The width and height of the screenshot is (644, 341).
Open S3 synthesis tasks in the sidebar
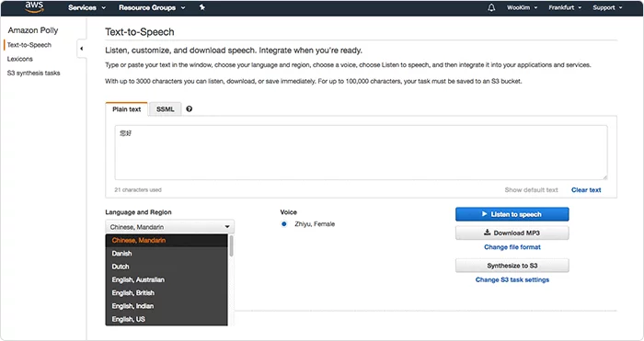coord(33,73)
